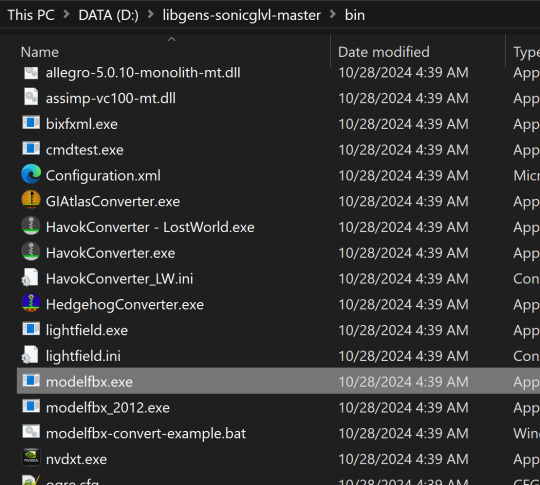This screenshot has width=540, height=485.
Task: Select the file name HedgehogConverter.exe
Action: [125, 305]
